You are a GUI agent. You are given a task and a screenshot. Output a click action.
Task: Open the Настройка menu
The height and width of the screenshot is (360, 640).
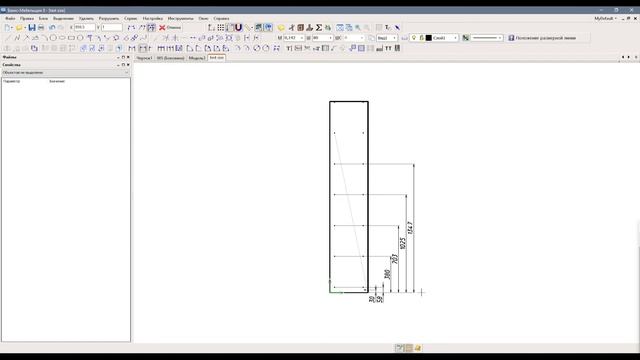(x=153, y=18)
